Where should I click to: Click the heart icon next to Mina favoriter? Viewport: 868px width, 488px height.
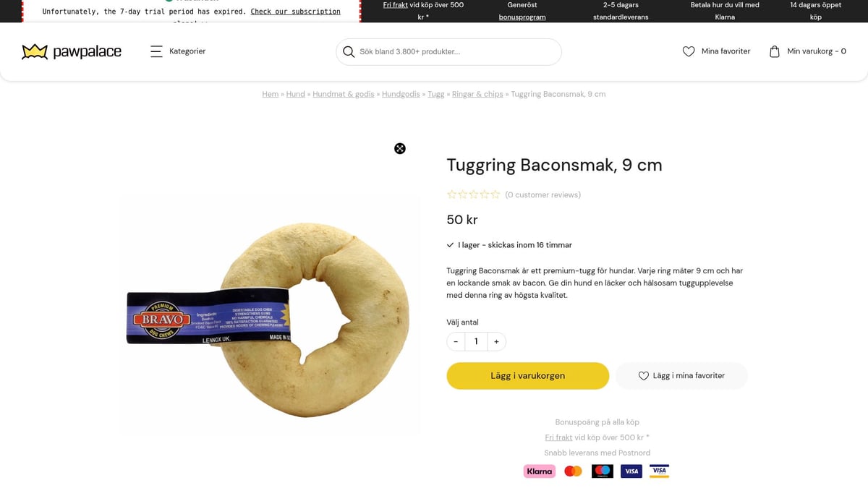(x=688, y=51)
